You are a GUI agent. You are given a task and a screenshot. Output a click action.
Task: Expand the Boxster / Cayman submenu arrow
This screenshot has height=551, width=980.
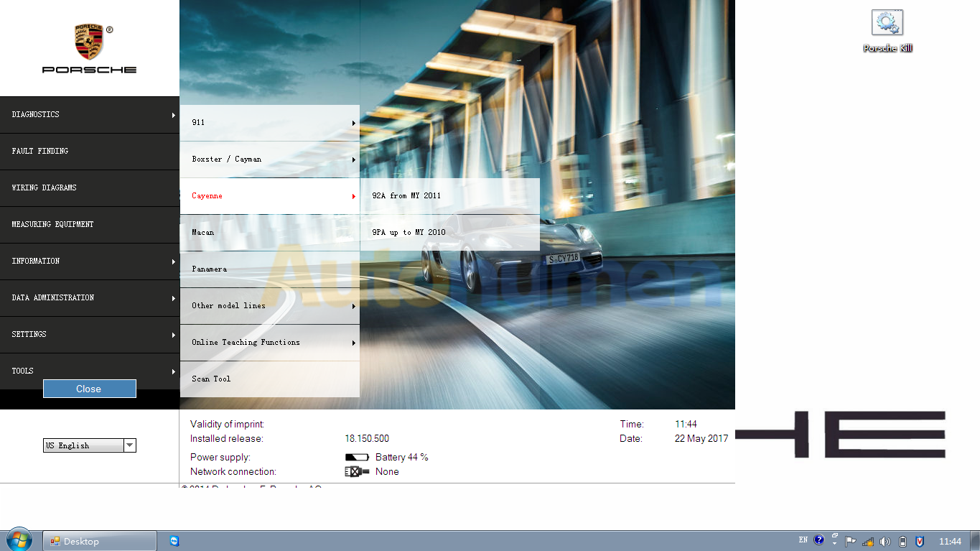click(x=353, y=160)
